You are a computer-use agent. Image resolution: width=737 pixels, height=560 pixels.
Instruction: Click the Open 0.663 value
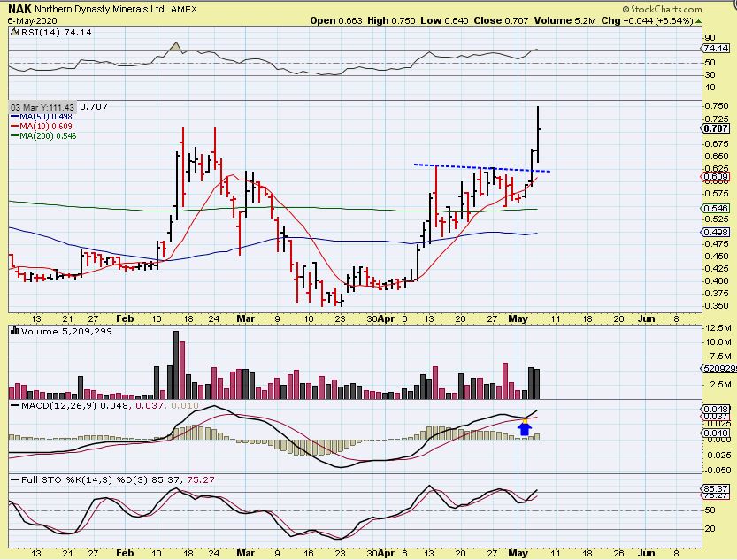point(336,20)
